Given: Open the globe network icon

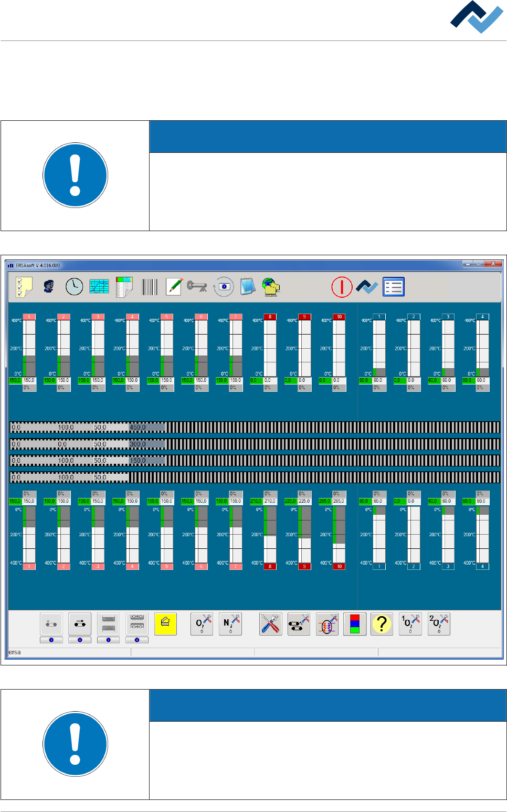Looking at the screenshot, I should tap(271, 287).
